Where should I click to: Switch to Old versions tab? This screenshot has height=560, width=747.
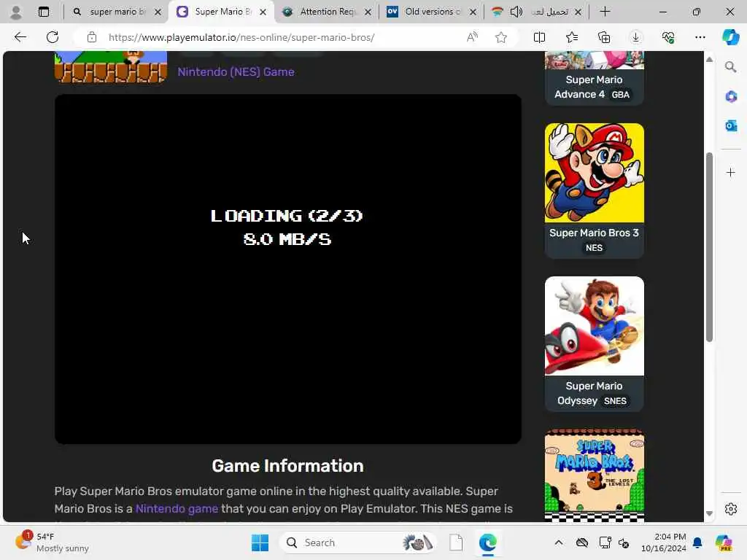point(431,12)
